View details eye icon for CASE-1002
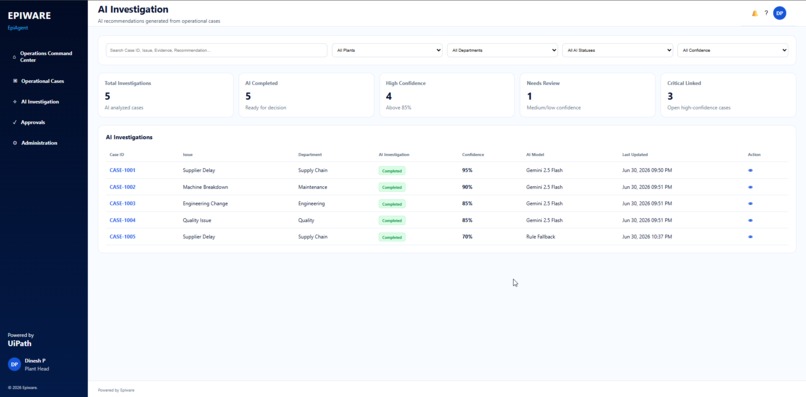Image resolution: width=806 pixels, height=397 pixels. pyautogui.click(x=750, y=187)
